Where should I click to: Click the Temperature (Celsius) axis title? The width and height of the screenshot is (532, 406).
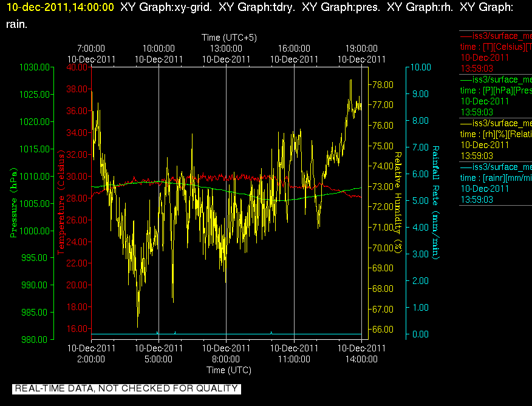pos(61,203)
